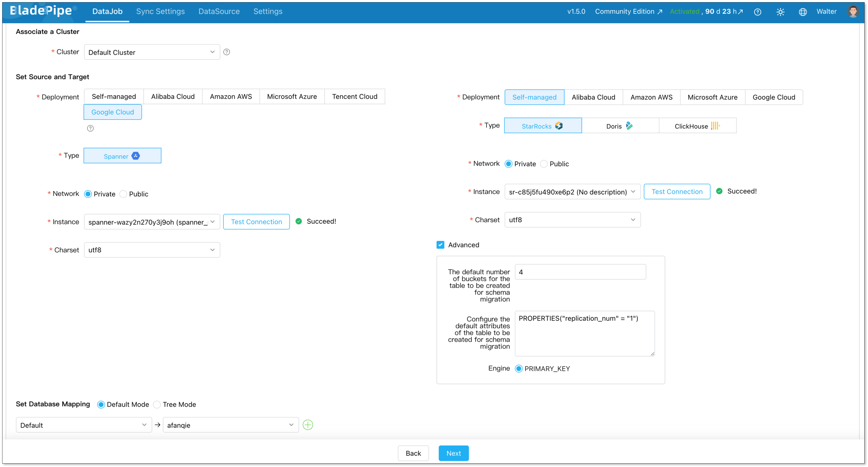868x467 pixels.
Task: Open the Settings tab
Action: 268,11
